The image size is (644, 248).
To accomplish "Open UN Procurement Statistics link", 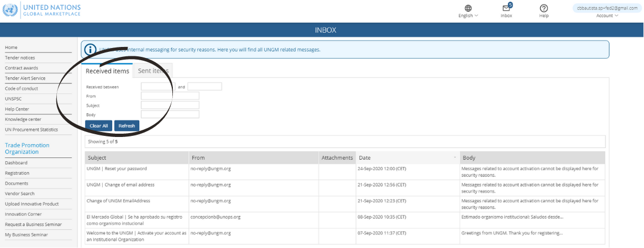I will [x=31, y=130].
